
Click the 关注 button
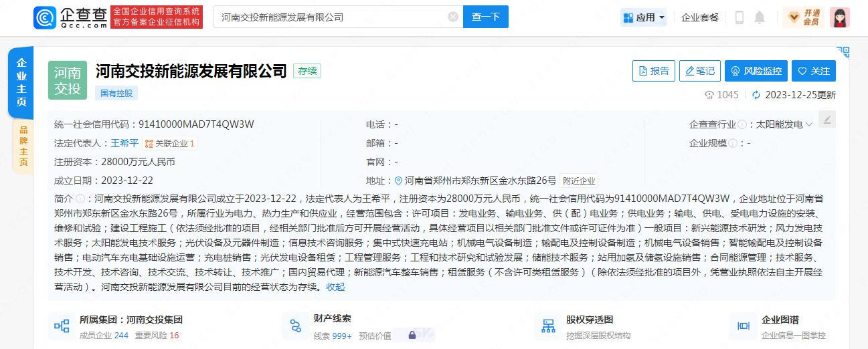[x=814, y=71]
